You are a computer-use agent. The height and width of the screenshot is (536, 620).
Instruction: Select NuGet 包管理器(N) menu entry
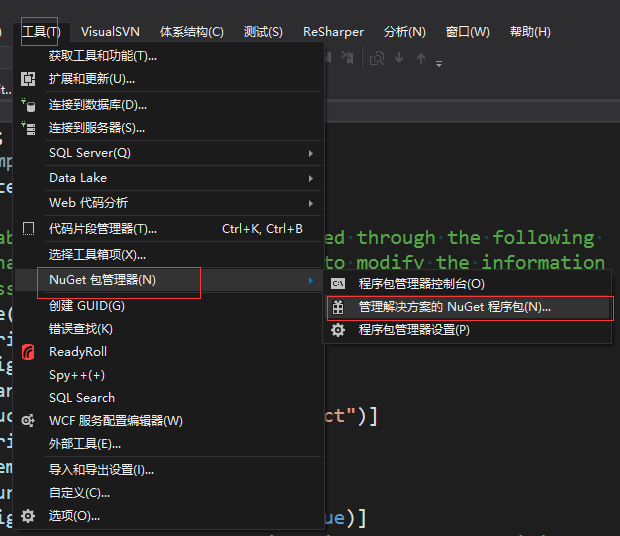(x=168, y=280)
